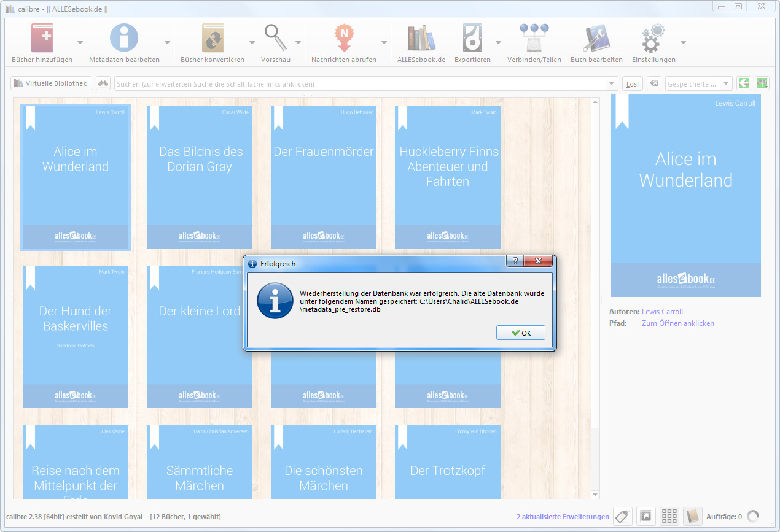Open the ALLESebook.de library icon
This screenshot has height=532, width=780.
pos(421,38)
